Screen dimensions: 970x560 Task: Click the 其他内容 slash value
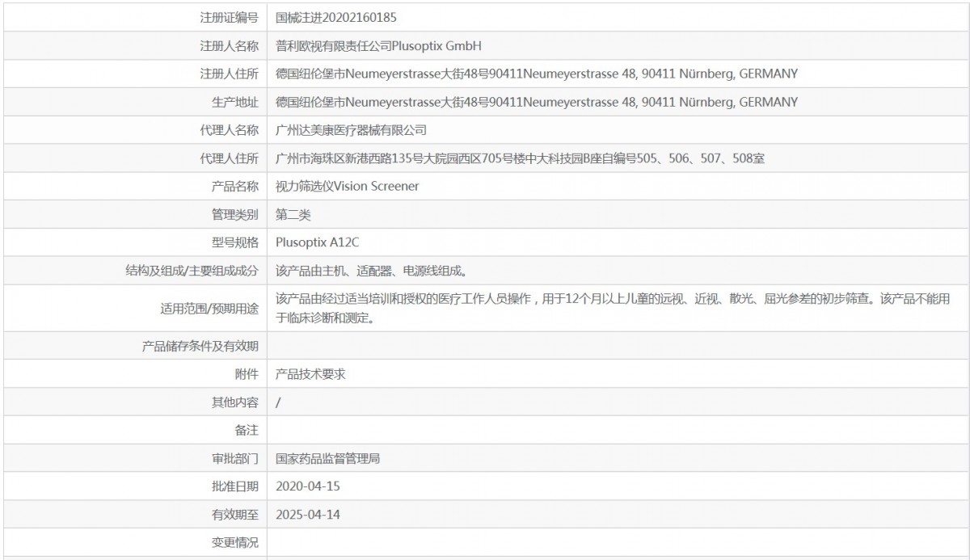point(278,402)
